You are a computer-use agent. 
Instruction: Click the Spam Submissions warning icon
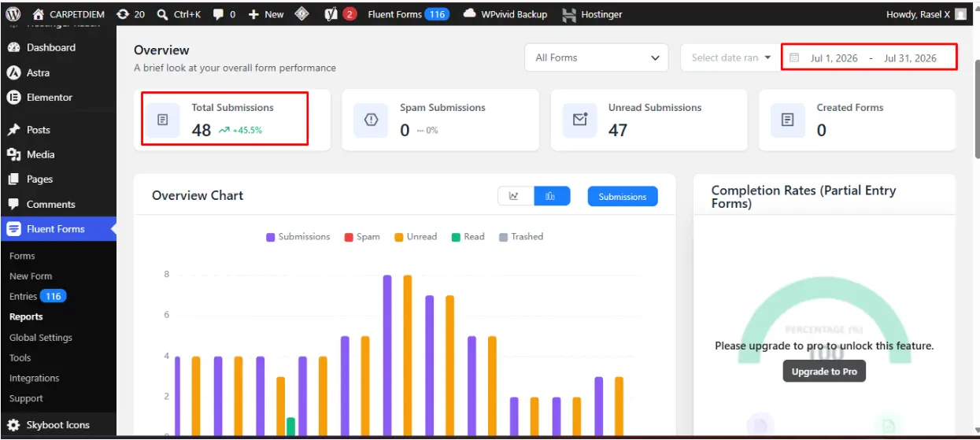pos(371,120)
